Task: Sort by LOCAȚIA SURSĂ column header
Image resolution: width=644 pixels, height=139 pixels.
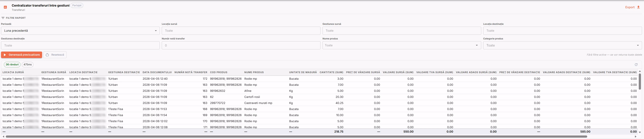Action: click(x=13, y=72)
